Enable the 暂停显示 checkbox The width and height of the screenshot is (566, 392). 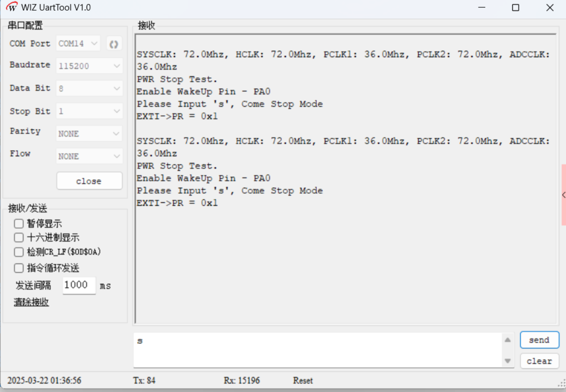pos(19,224)
